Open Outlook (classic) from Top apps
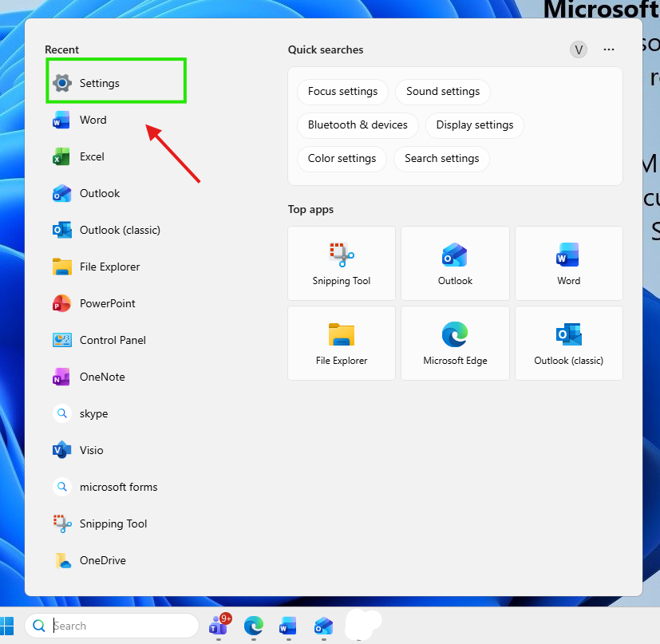 pyautogui.click(x=568, y=343)
